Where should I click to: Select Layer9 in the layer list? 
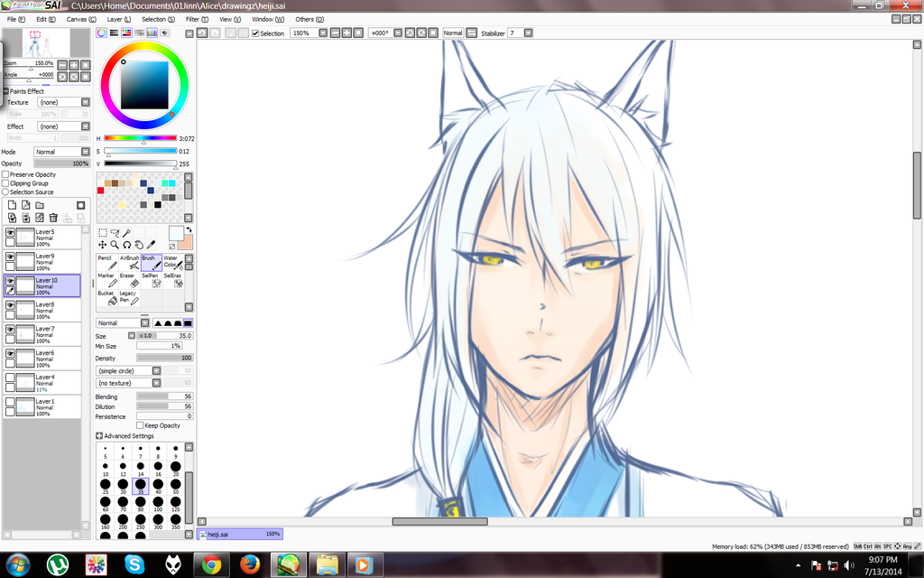coord(42,261)
